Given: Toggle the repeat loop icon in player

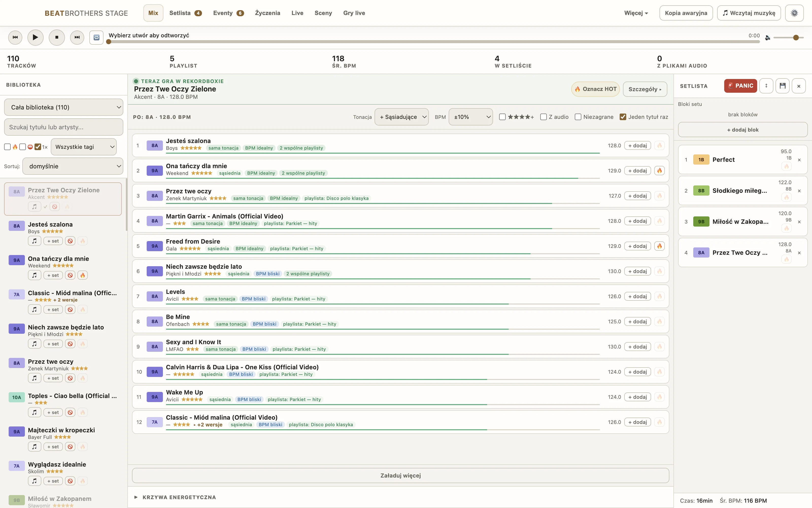Looking at the screenshot, I should click(96, 37).
